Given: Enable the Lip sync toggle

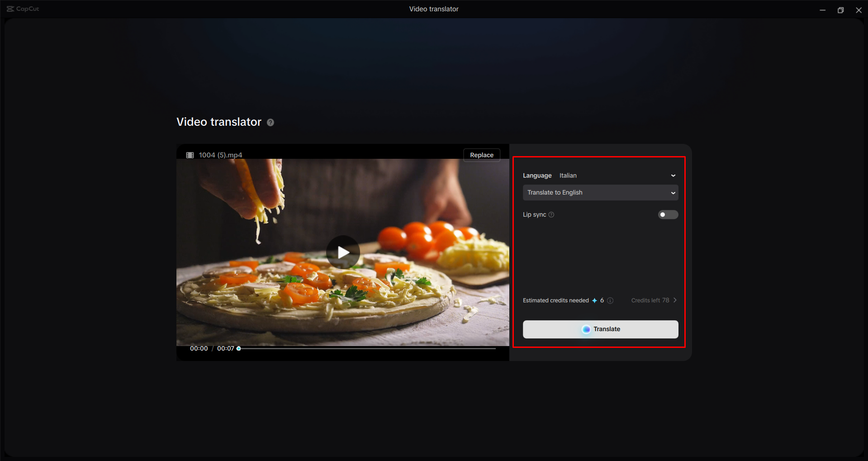Looking at the screenshot, I should pos(668,214).
